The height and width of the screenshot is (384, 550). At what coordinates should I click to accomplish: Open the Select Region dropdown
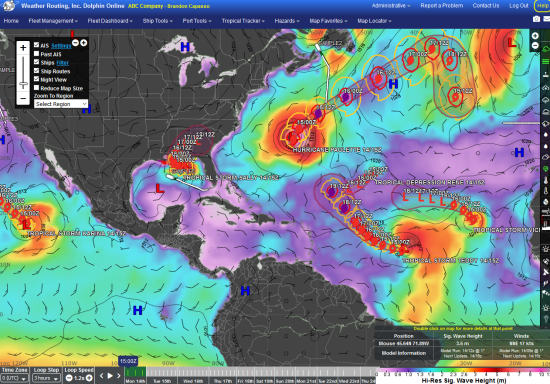[x=61, y=104]
